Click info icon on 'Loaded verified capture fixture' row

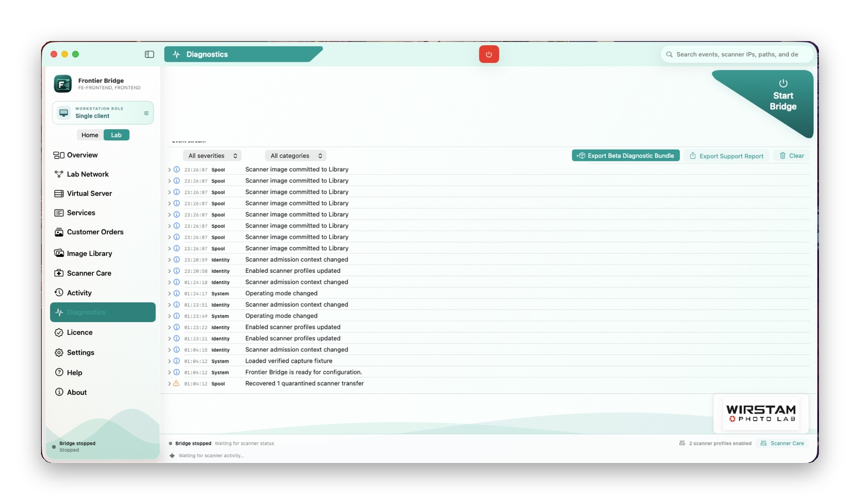coord(177,361)
